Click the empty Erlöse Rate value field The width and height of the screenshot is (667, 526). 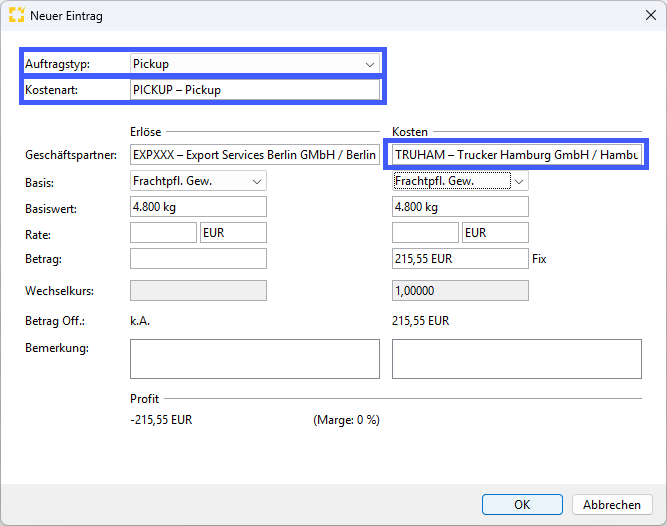point(163,233)
